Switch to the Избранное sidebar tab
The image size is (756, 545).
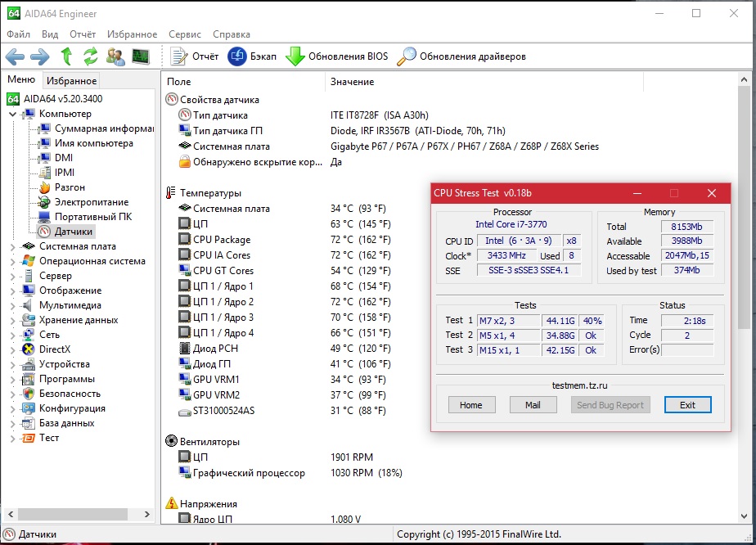click(x=71, y=80)
